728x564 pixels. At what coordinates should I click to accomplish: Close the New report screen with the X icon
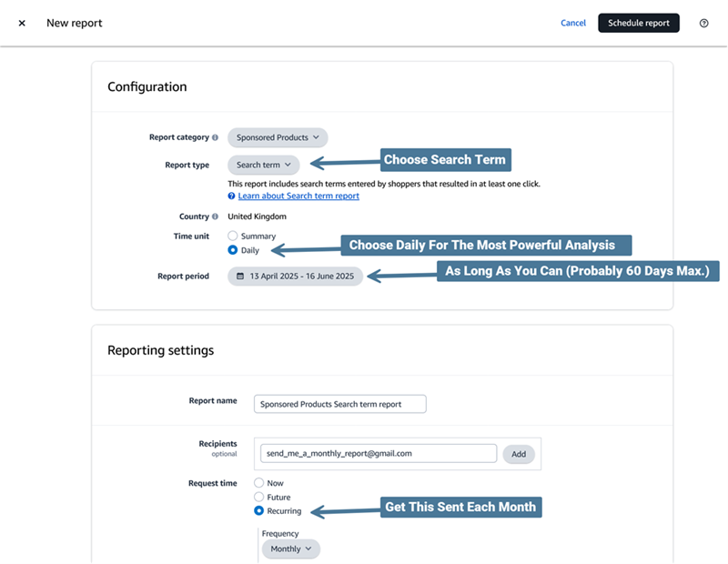(x=22, y=23)
